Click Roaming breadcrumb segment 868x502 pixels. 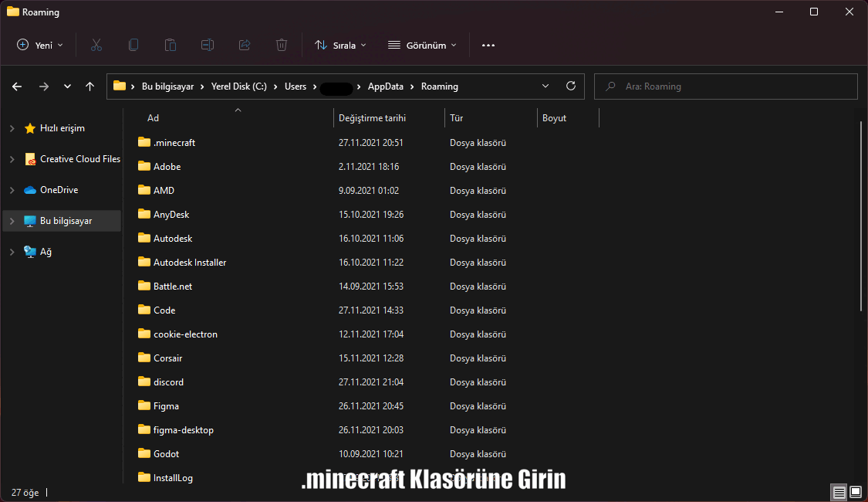(440, 86)
